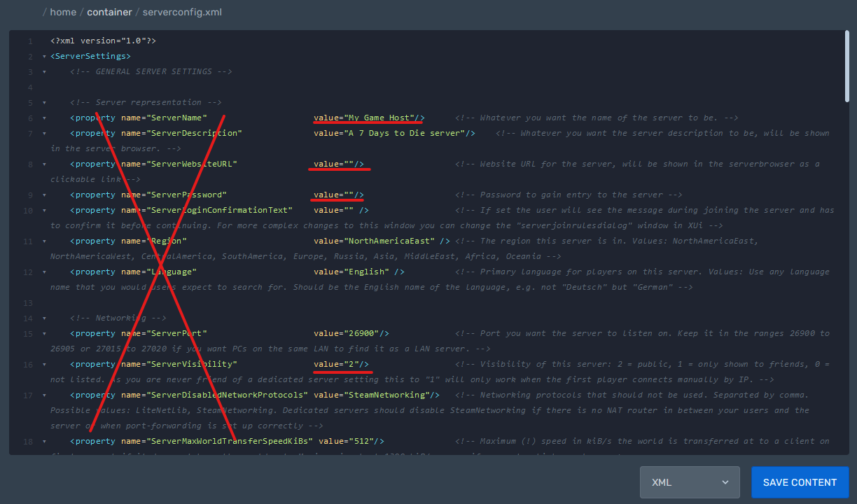The image size is (857, 504).
Task: Click the editor vertical scrollbar thumb
Action: [x=847, y=66]
